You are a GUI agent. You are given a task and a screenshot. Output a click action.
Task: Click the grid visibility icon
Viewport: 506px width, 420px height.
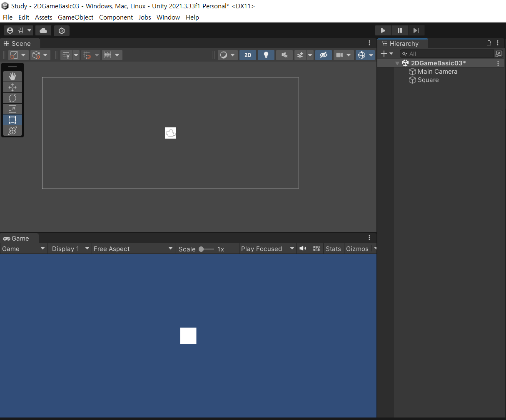(x=66, y=55)
